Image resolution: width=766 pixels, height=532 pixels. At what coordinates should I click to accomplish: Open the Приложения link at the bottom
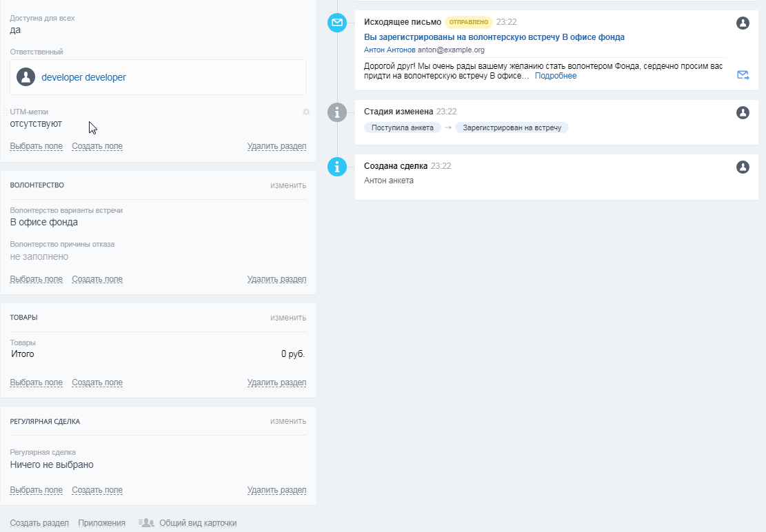[x=101, y=523]
